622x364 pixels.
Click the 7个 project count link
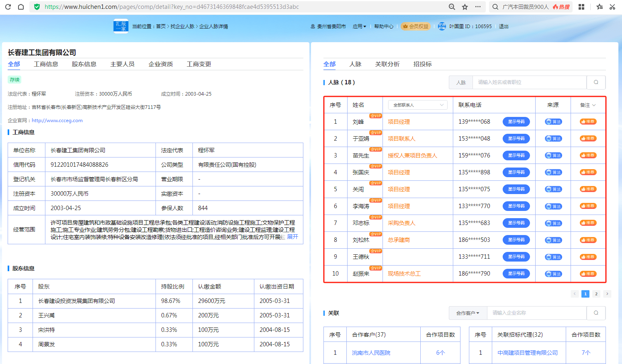(x=586, y=353)
